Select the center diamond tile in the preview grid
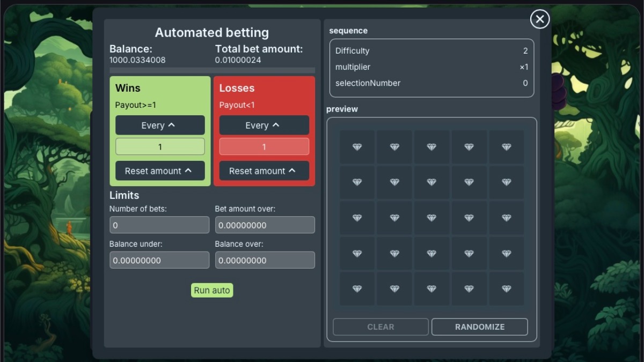 431,218
